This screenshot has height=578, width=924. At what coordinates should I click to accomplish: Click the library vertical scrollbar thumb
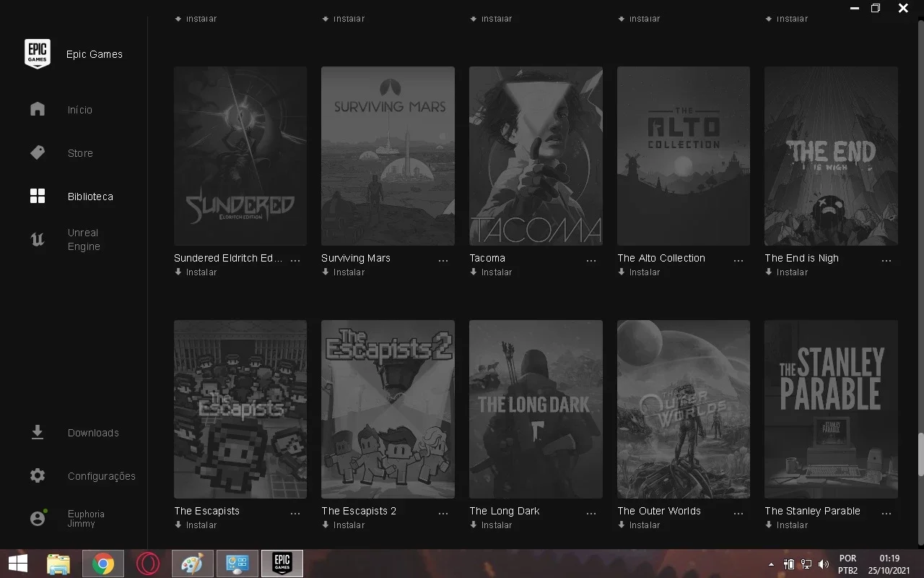click(x=920, y=454)
